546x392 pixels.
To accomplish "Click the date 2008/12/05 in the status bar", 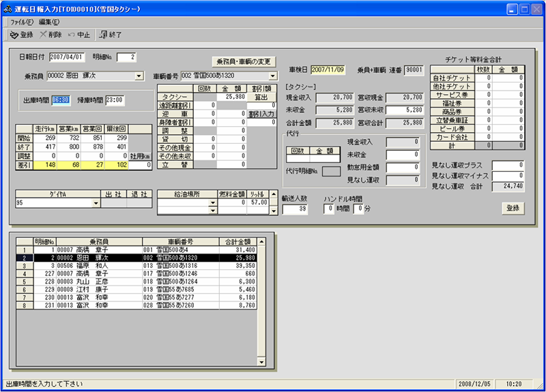I will tap(474, 384).
